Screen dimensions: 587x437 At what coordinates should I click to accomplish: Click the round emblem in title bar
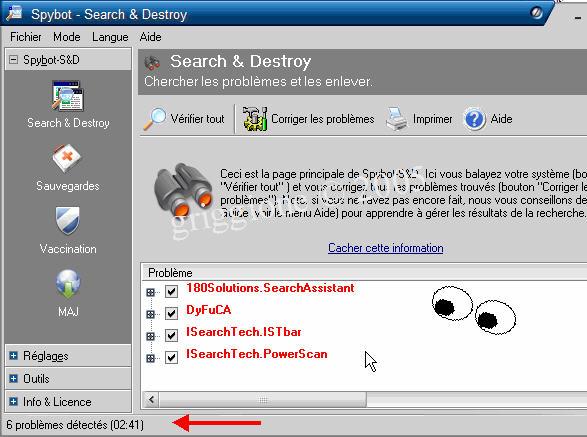[536, 13]
